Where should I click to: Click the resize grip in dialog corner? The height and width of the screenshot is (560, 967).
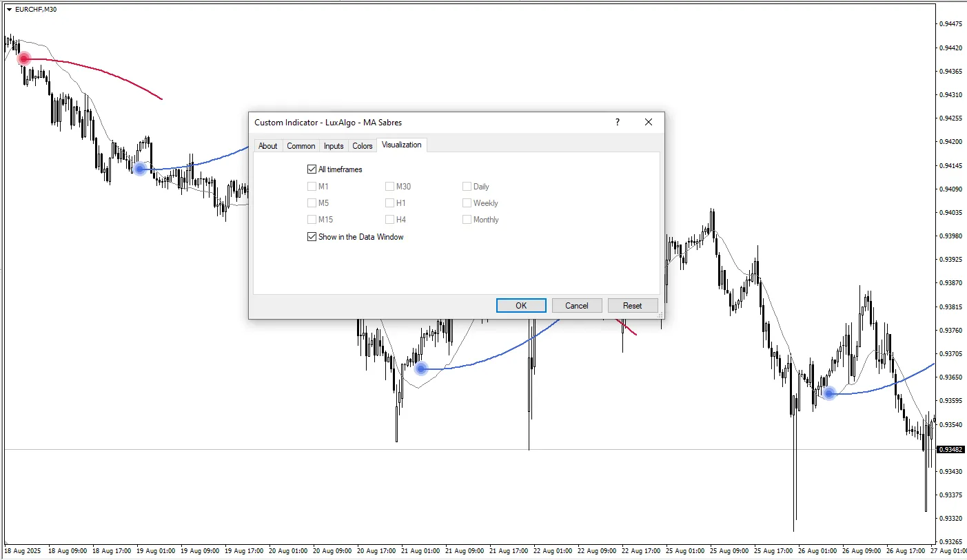point(660,315)
